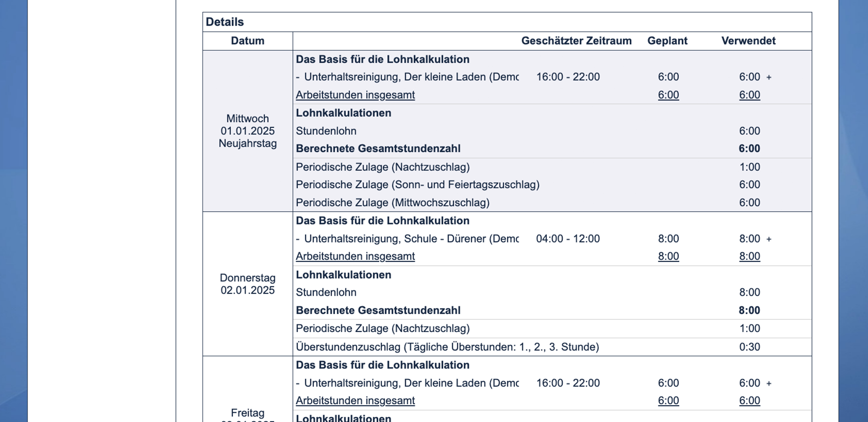Click Donnerstag's underlined Geplant total 8:00
The height and width of the screenshot is (422, 868).
[668, 256]
